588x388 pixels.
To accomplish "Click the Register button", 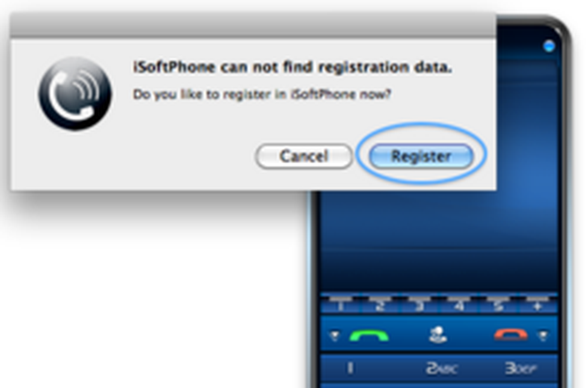I will 421,156.
